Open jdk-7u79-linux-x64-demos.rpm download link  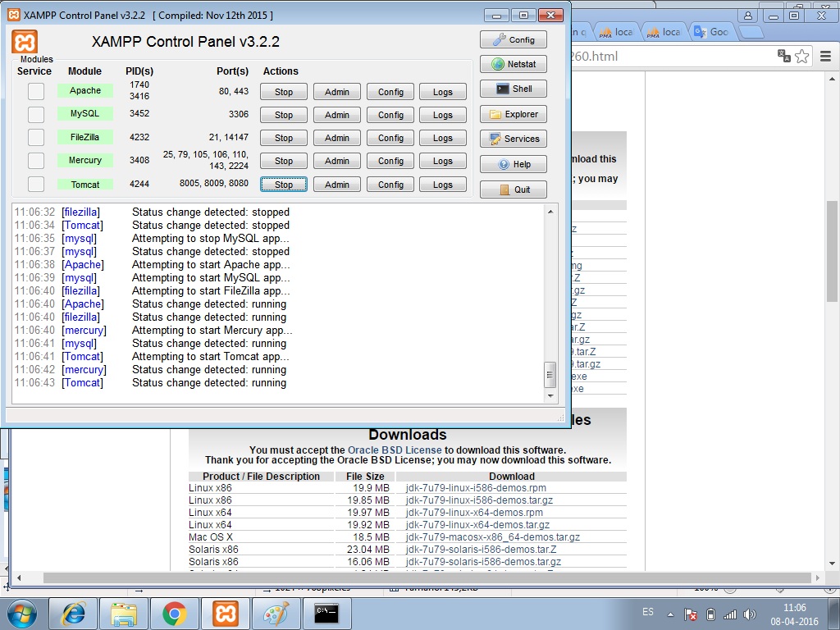474,513
